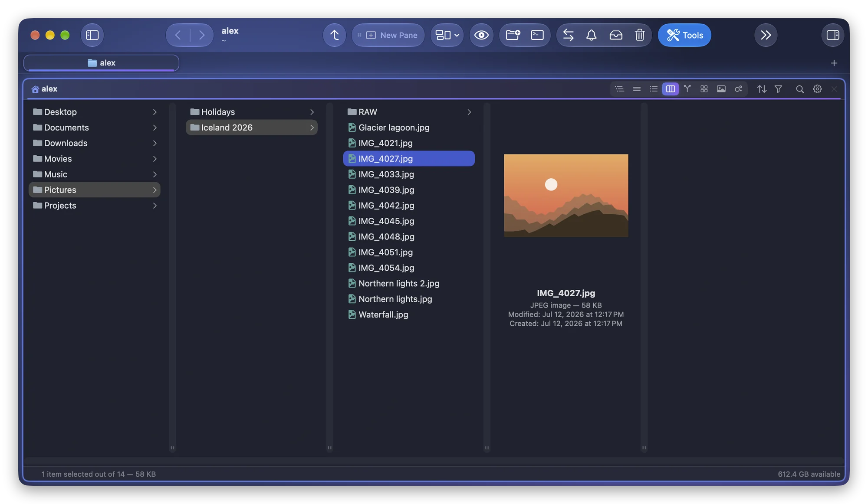Open the file filter funnel
868x504 pixels.
click(x=778, y=89)
